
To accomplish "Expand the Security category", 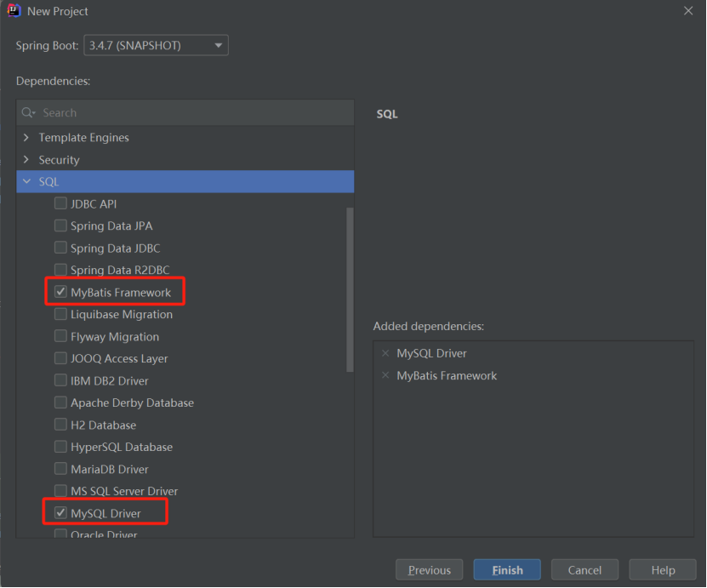I will [26, 160].
